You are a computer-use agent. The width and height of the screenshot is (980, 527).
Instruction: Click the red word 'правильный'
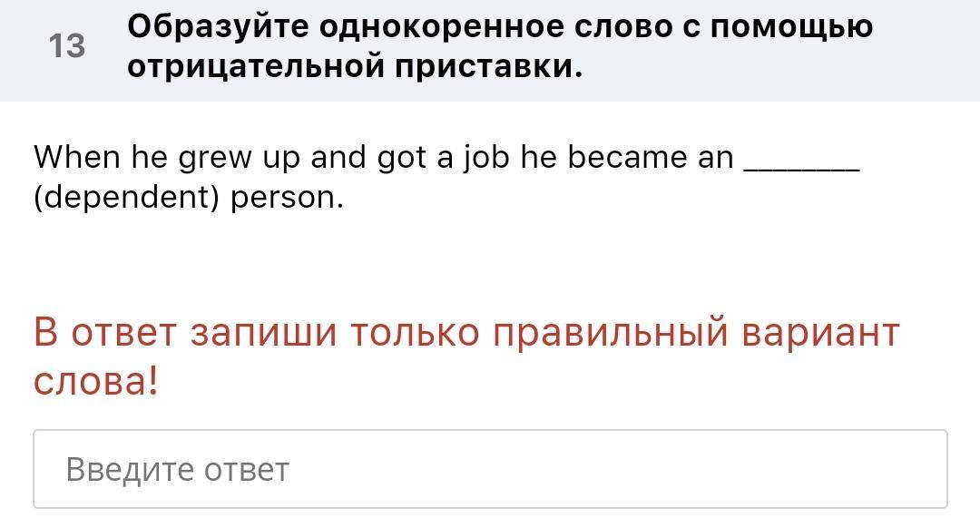(x=610, y=333)
